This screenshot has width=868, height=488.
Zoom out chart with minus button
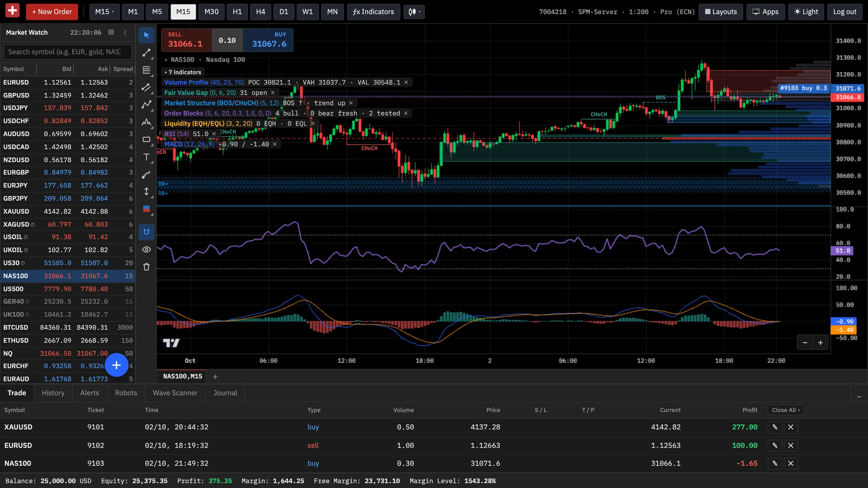coord(805,343)
